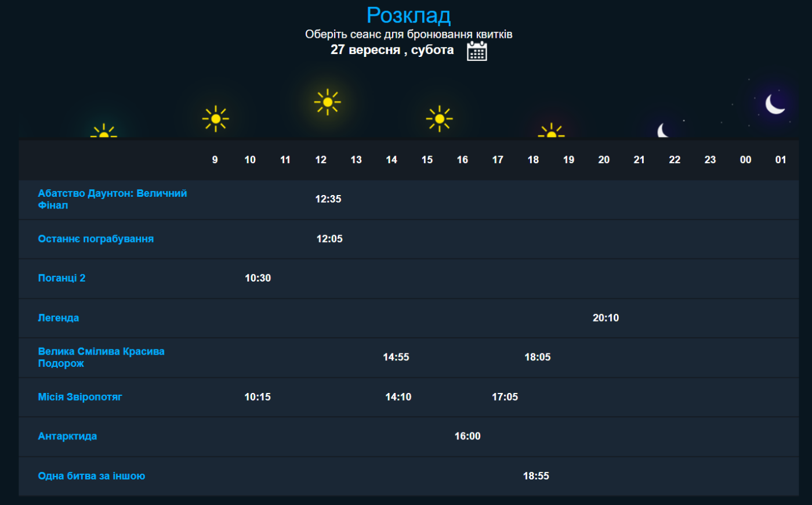Open the Останнє пограбування movie link

(96, 239)
